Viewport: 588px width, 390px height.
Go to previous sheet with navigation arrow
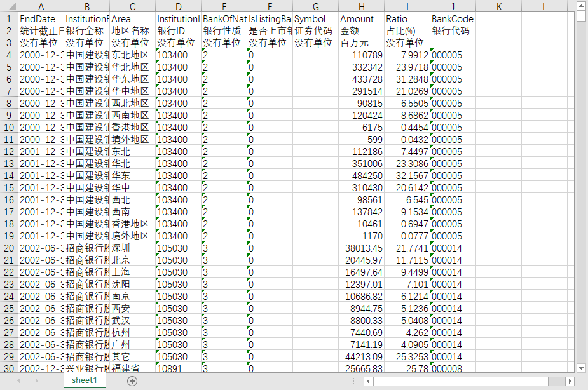18,381
